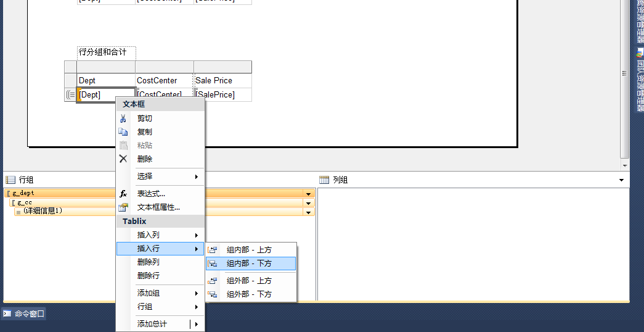
Task: Select 插入行 (Insert Row) menu item
Action: [x=160, y=249]
